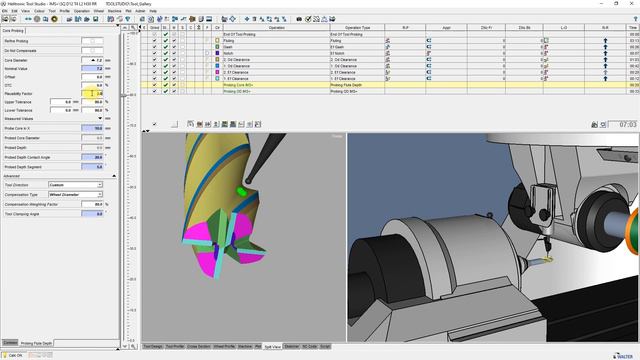
Task: Click the blue cross move icon in toolbar
Action: click(247, 19)
